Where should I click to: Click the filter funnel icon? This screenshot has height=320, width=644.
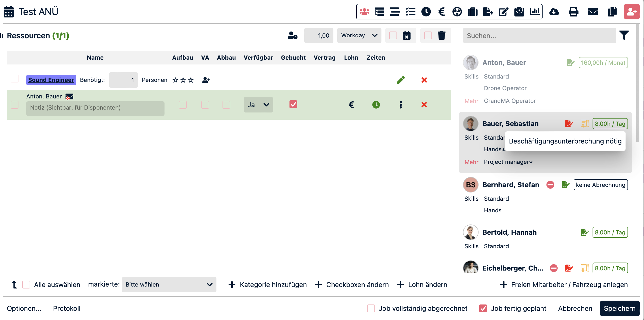coord(624,35)
